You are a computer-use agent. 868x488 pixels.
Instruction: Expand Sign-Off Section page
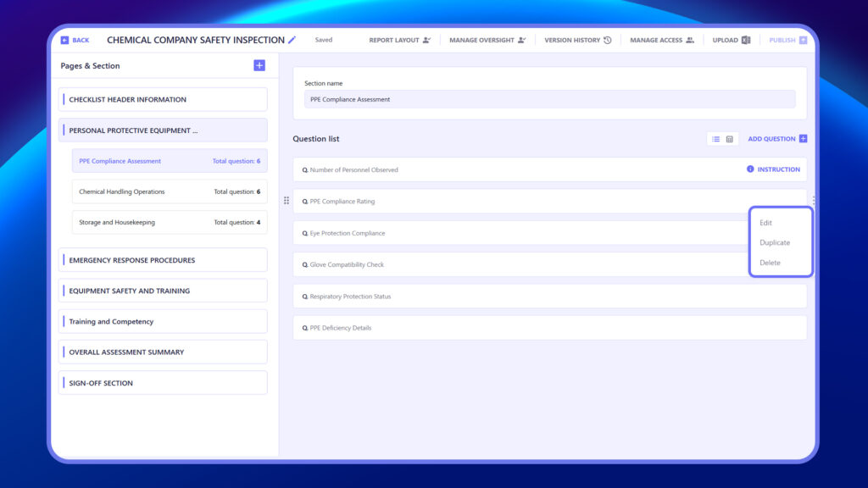[163, 383]
